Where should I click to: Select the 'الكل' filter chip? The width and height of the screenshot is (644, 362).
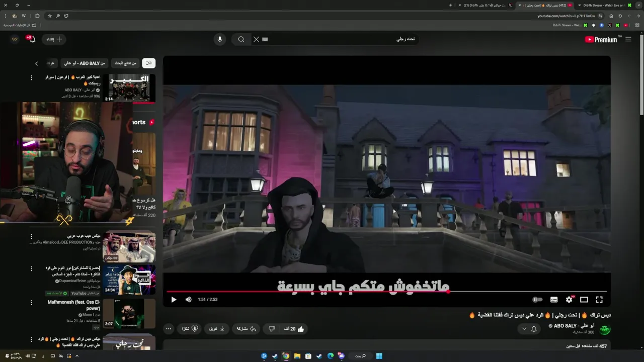click(148, 63)
